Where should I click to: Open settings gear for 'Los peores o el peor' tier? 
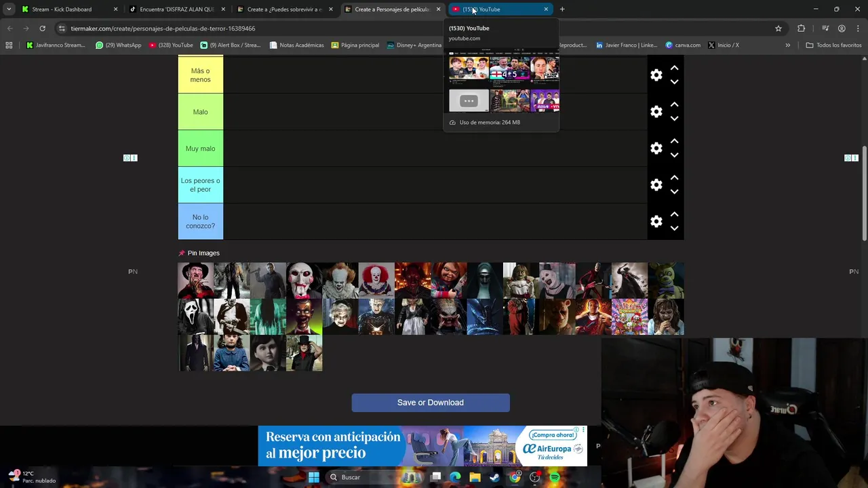(656, 185)
